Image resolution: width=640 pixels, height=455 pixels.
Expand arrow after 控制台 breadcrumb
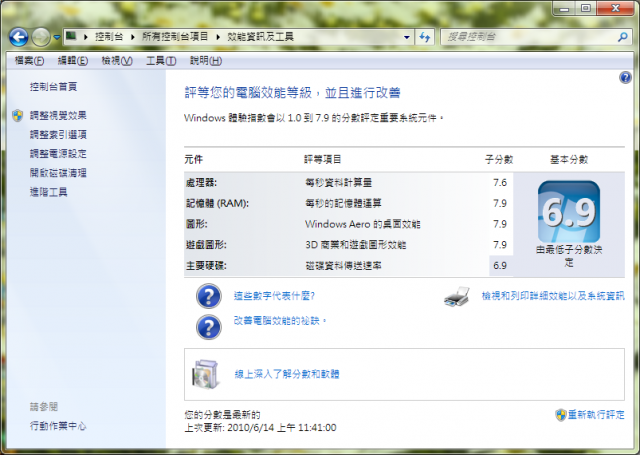(x=133, y=37)
